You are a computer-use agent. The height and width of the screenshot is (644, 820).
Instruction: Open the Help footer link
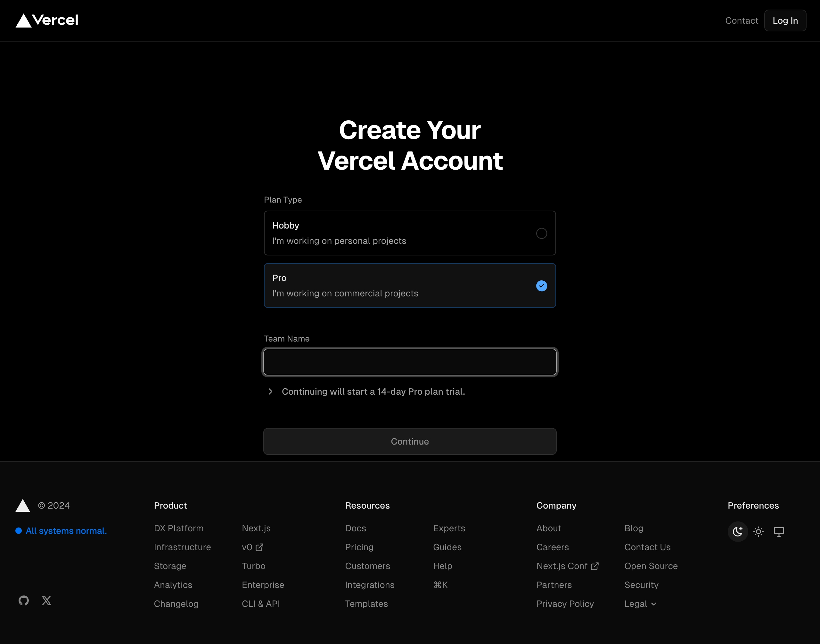tap(443, 566)
